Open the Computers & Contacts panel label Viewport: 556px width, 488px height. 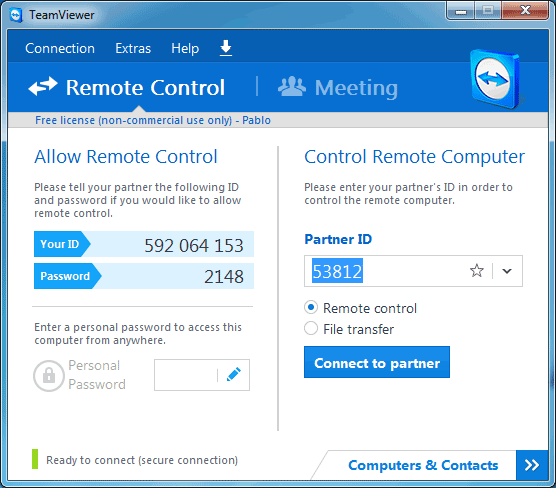(423, 465)
